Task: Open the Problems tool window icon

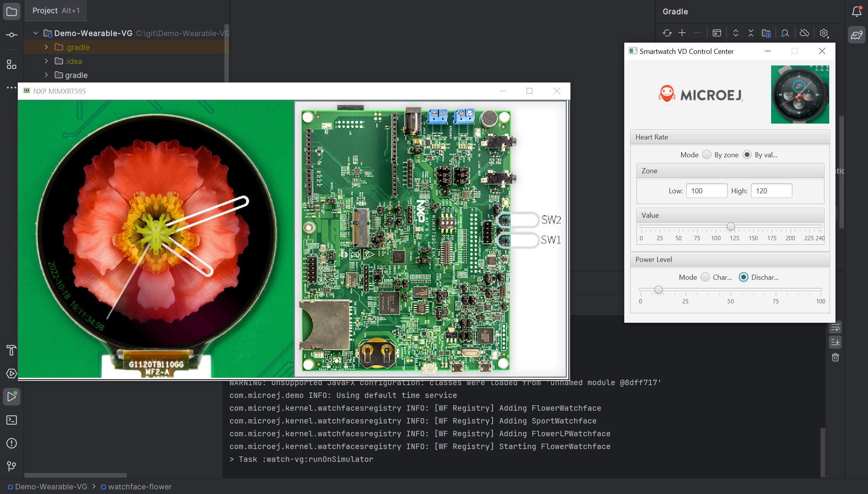Action: (12, 443)
